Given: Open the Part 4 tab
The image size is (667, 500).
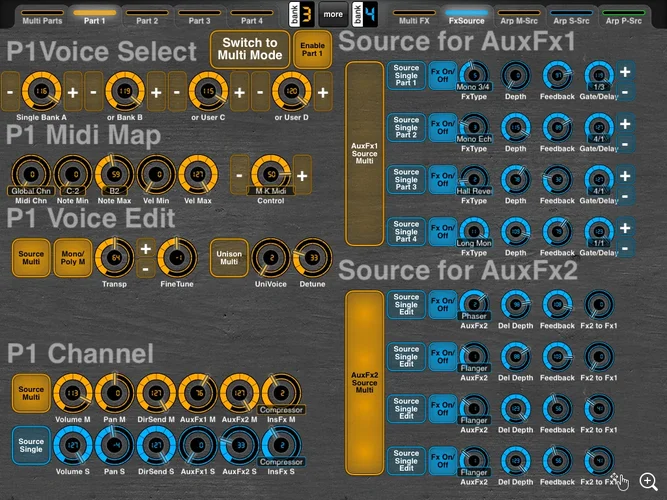Looking at the screenshot, I should [x=251, y=17].
